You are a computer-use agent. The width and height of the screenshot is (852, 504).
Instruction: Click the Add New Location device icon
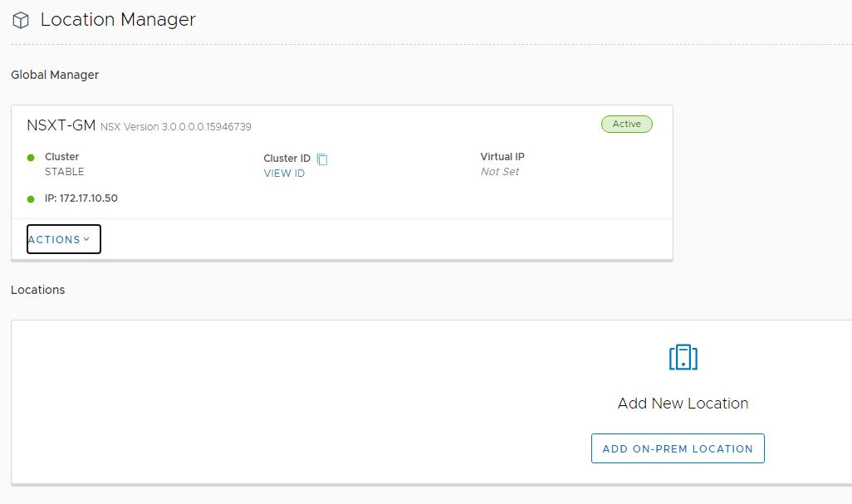coord(683,357)
